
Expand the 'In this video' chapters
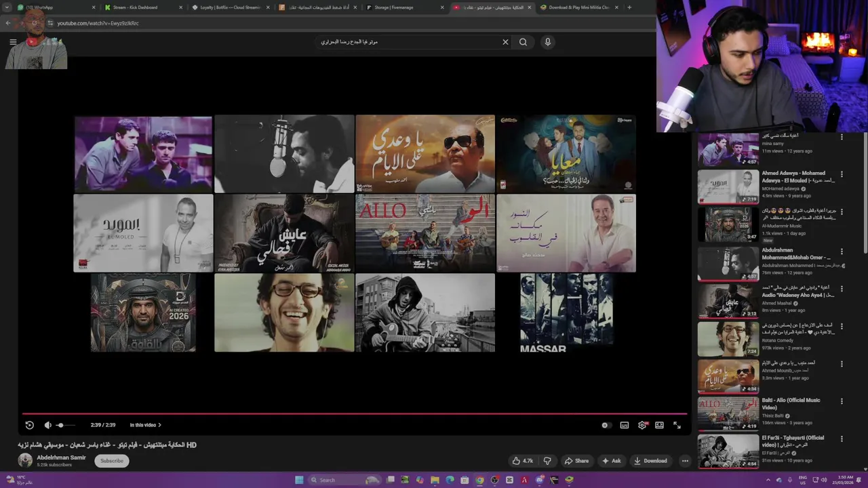click(145, 425)
